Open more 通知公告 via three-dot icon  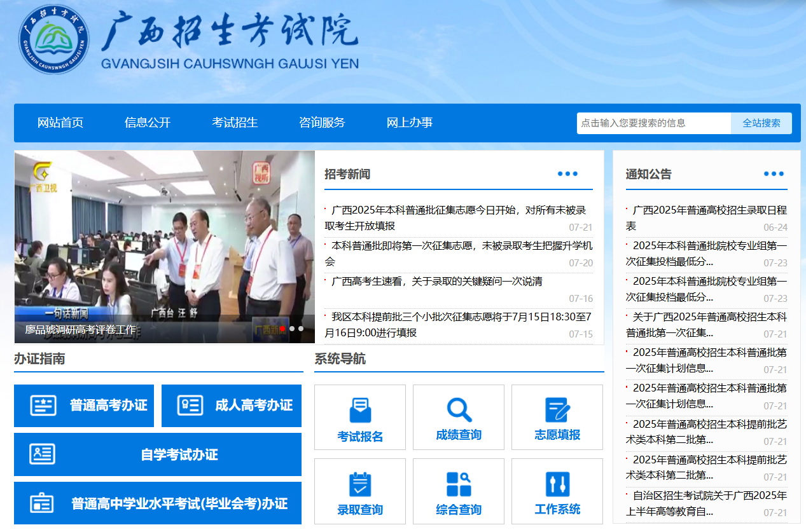point(774,174)
